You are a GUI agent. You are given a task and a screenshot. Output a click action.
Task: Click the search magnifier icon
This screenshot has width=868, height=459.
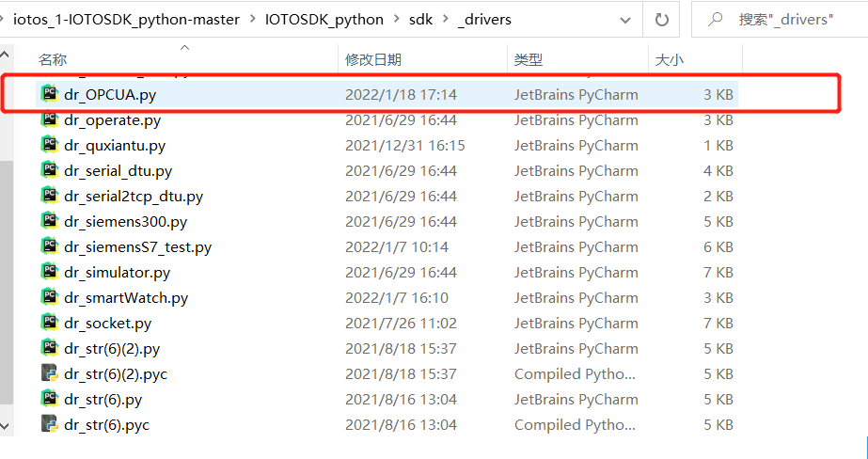[x=717, y=19]
